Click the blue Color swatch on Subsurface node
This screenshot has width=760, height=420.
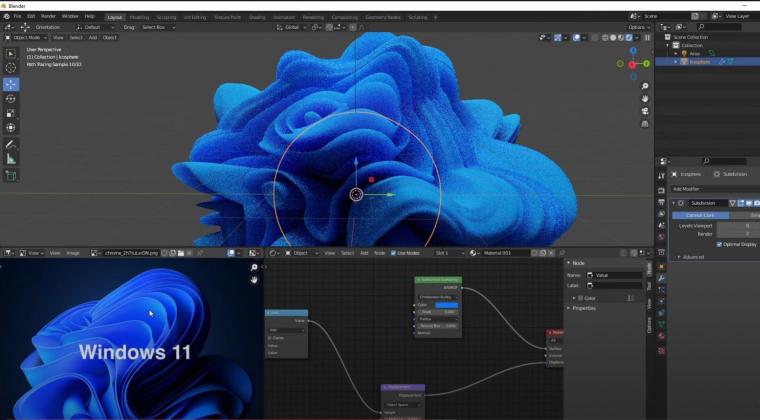(446, 305)
